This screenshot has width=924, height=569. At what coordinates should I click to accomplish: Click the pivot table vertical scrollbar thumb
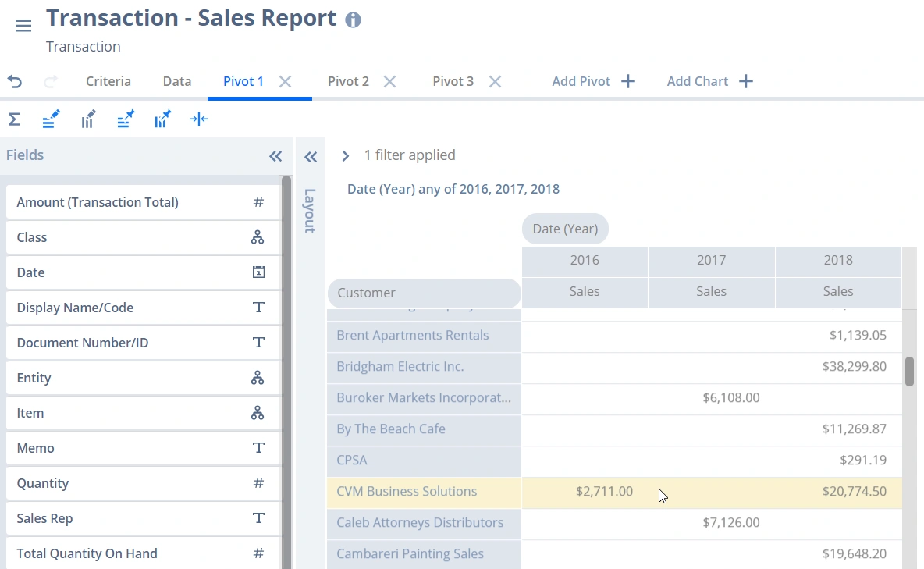pyautogui.click(x=909, y=372)
